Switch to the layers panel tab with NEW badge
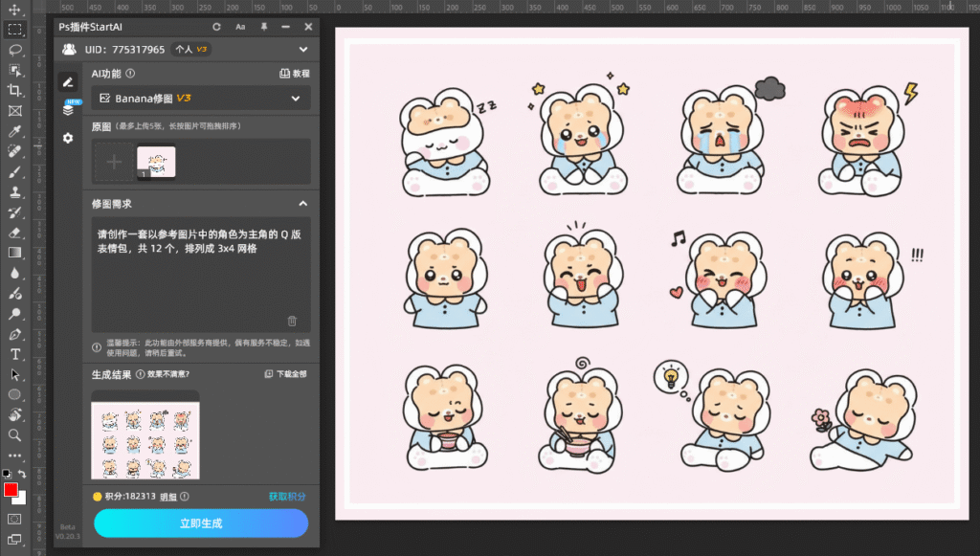The height and width of the screenshot is (556, 980). [x=69, y=109]
